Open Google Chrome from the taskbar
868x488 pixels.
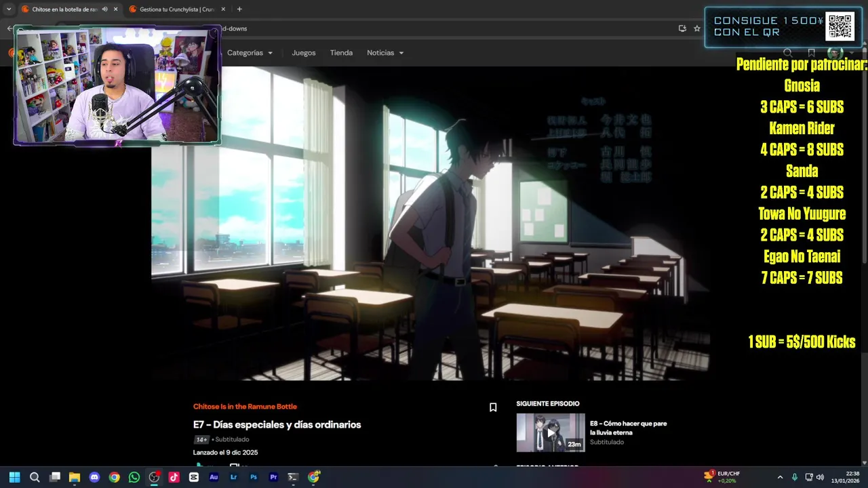pos(115,477)
